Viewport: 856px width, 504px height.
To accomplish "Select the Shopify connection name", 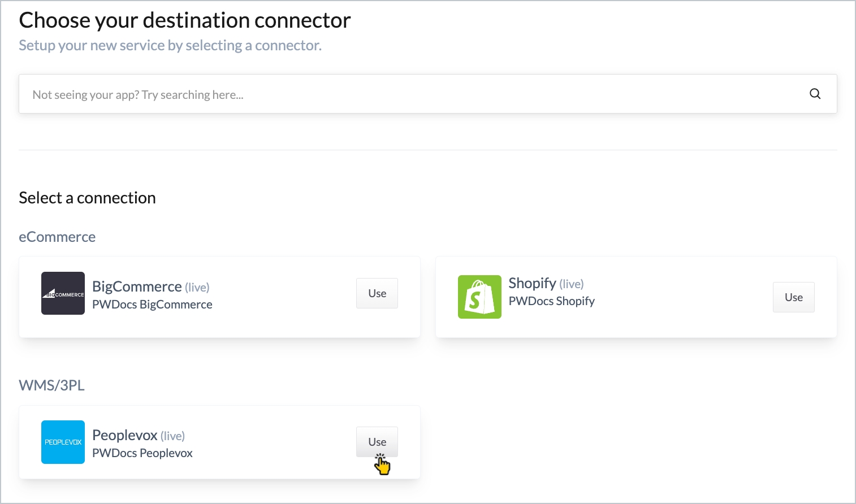I will pos(532,283).
